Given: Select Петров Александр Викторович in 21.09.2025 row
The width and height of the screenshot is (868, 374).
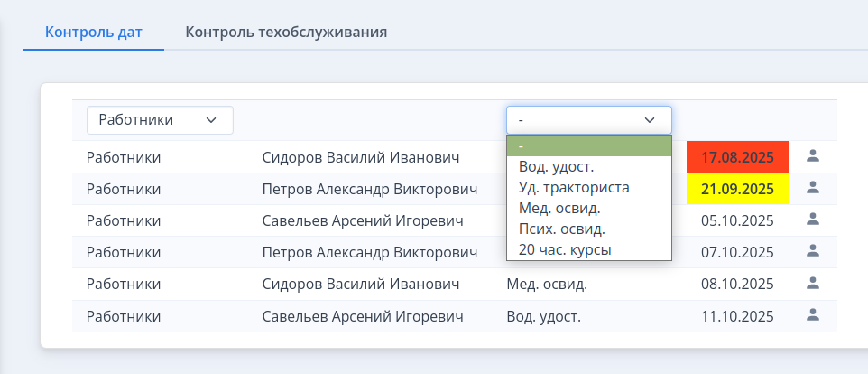Looking at the screenshot, I should 370,189.
